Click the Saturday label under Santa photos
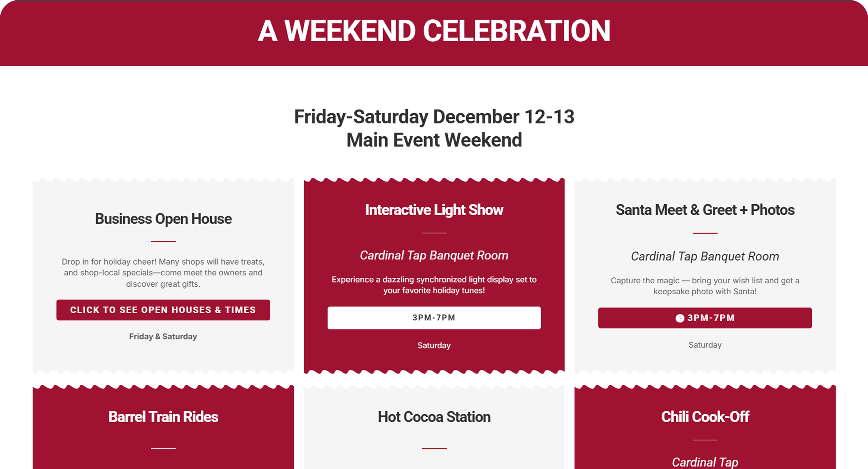The height and width of the screenshot is (469, 868). tap(705, 345)
